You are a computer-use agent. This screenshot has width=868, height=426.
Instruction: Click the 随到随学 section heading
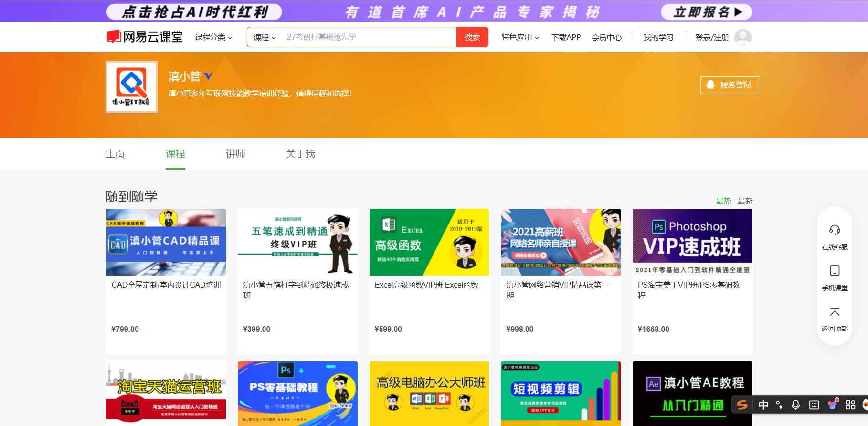pyautogui.click(x=131, y=196)
